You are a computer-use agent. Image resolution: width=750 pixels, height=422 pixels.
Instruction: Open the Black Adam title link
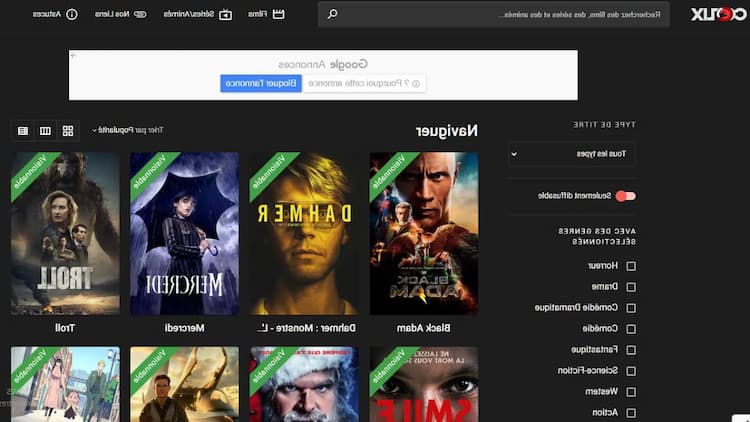click(423, 328)
